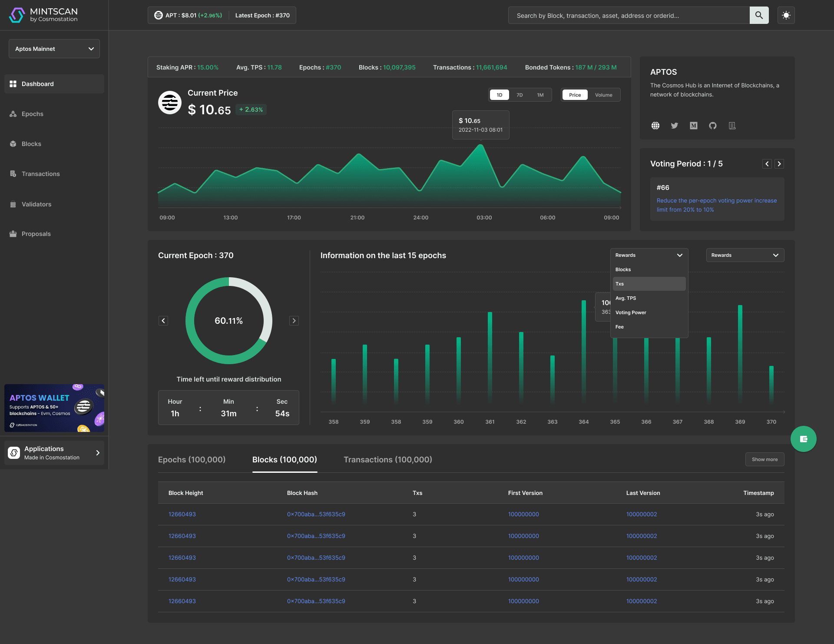Choose Voting Power in dropdown list
834x644 pixels.
[x=649, y=312]
